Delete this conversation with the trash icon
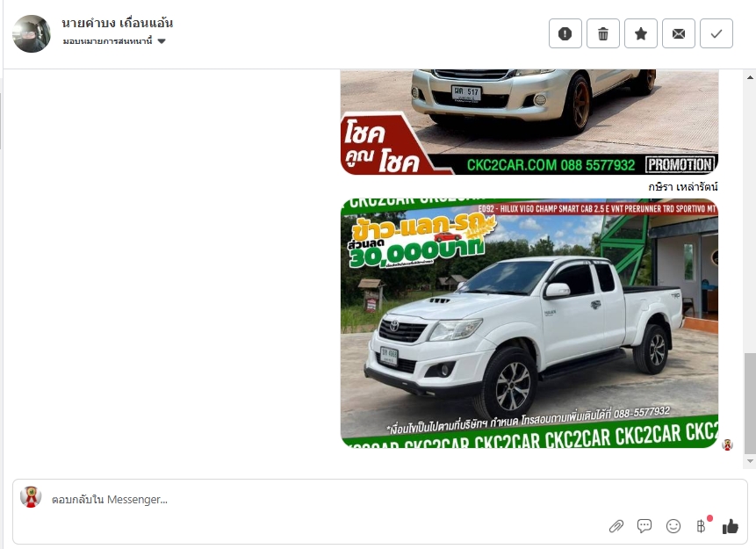Viewport: 756px width, 549px height. pyautogui.click(x=602, y=33)
